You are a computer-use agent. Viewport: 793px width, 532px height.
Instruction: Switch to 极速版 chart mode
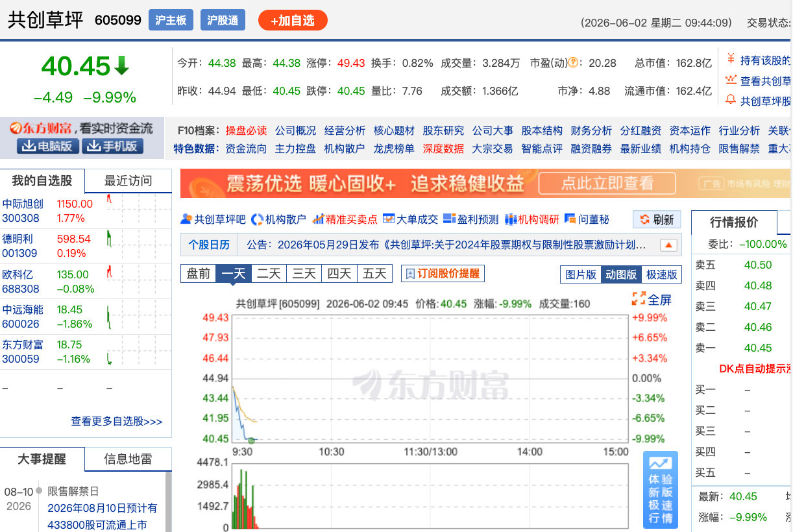click(661, 274)
